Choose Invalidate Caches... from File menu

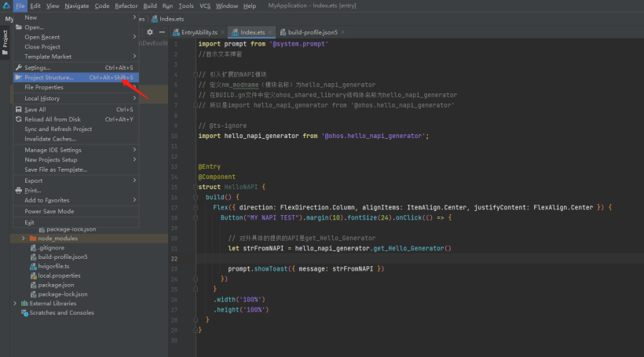50,139
